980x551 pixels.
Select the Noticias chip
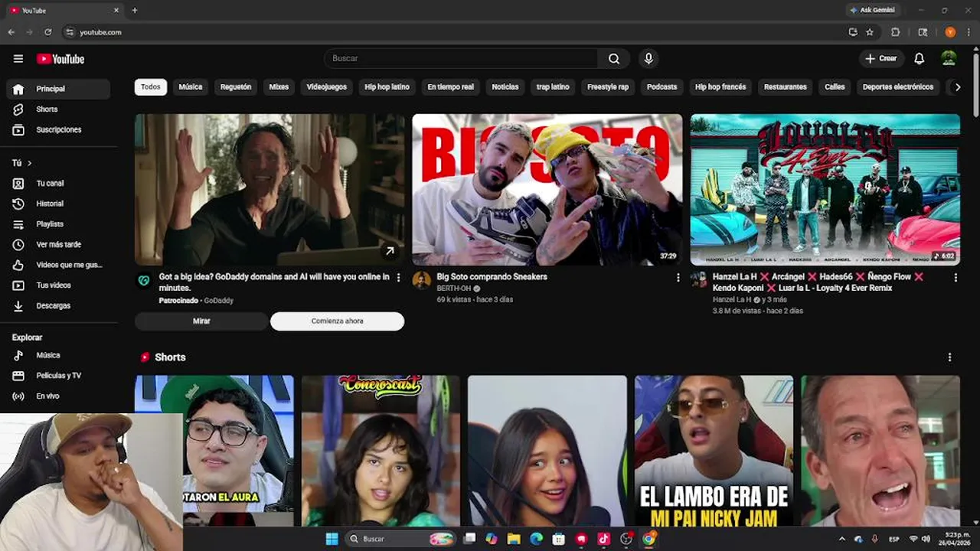tap(505, 87)
